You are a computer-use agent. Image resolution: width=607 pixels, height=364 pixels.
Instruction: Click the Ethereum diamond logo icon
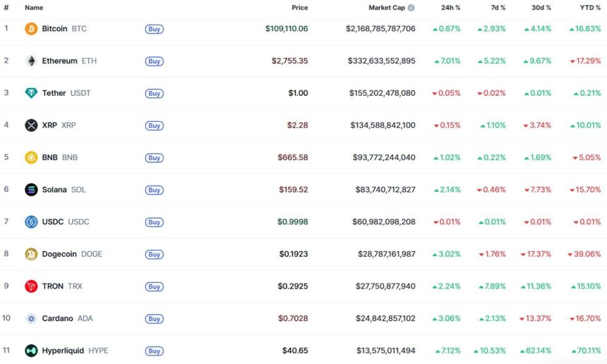point(31,61)
